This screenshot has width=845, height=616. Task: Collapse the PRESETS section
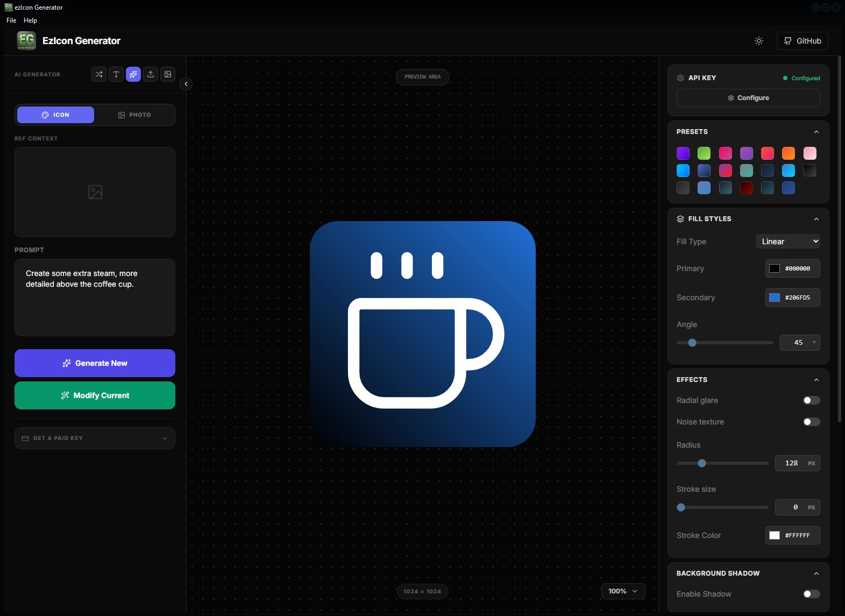(816, 132)
